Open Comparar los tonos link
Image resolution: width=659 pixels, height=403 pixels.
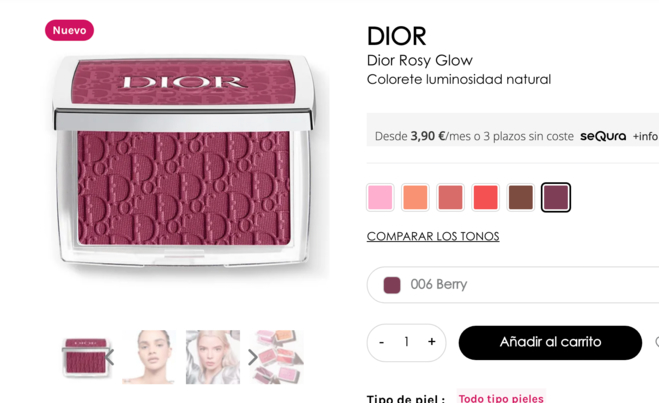click(x=433, y=236)
